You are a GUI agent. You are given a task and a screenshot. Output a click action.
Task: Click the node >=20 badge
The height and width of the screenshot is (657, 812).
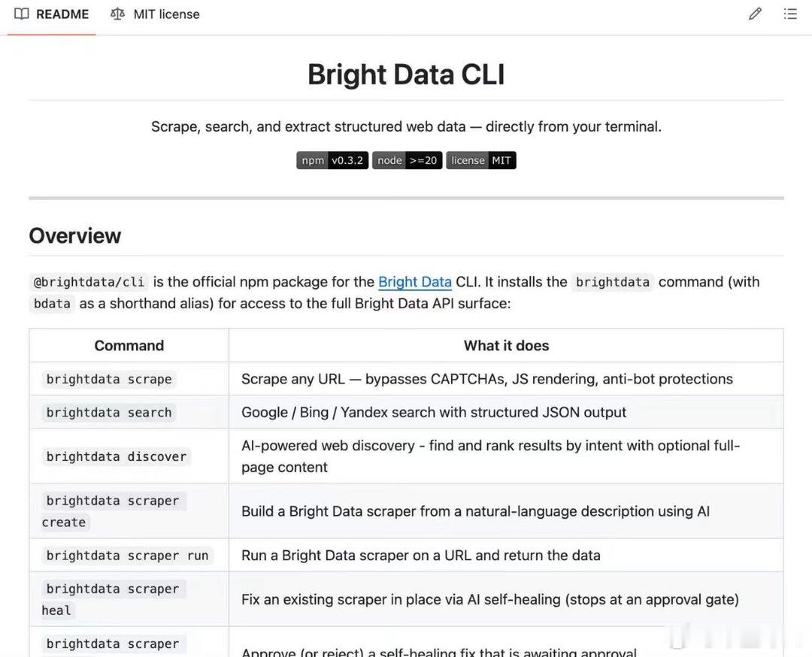point(407,161)
